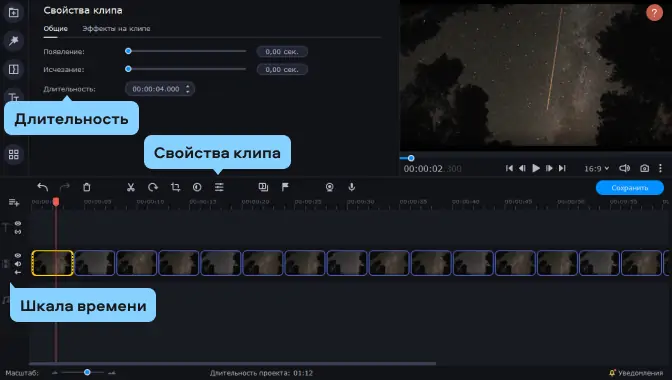Open the transition wizard icon
Viewport: 672px width, 380px height.
pyautogui.click(x=263, y=187)
